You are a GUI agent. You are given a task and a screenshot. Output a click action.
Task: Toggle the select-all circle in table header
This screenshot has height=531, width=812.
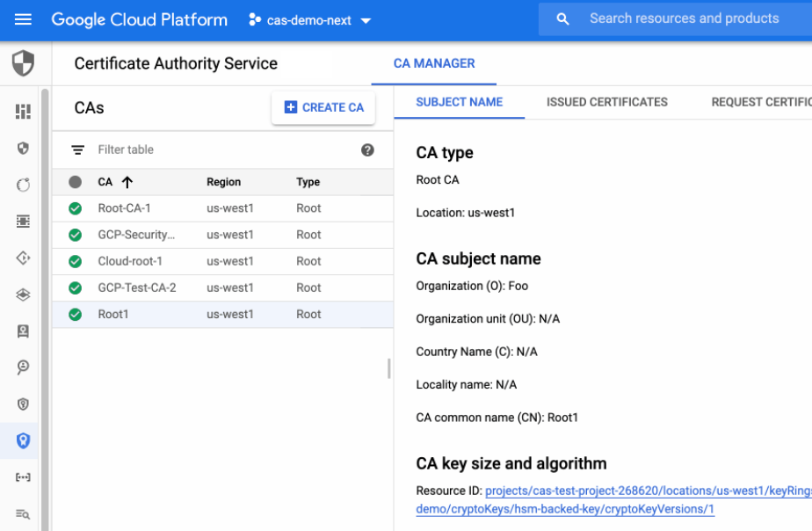75,182
